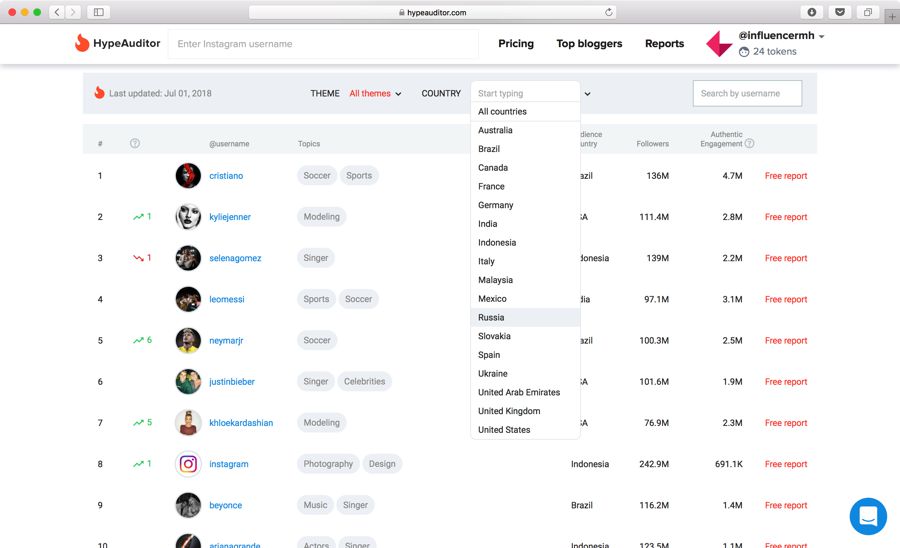Go back with Safari's back arrow

click(x=57, y=12)
